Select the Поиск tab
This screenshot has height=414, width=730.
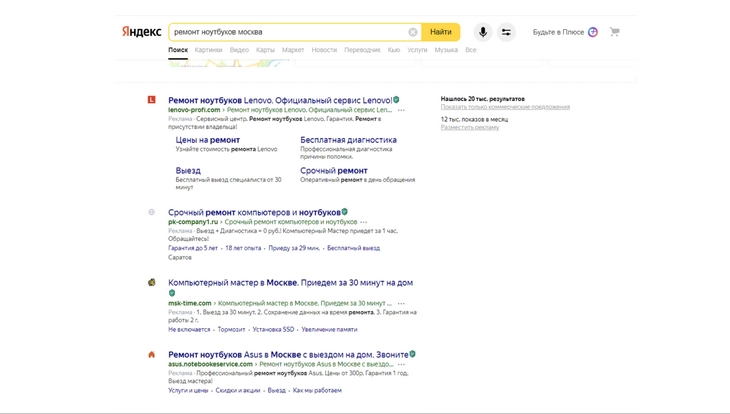[178, 50]
